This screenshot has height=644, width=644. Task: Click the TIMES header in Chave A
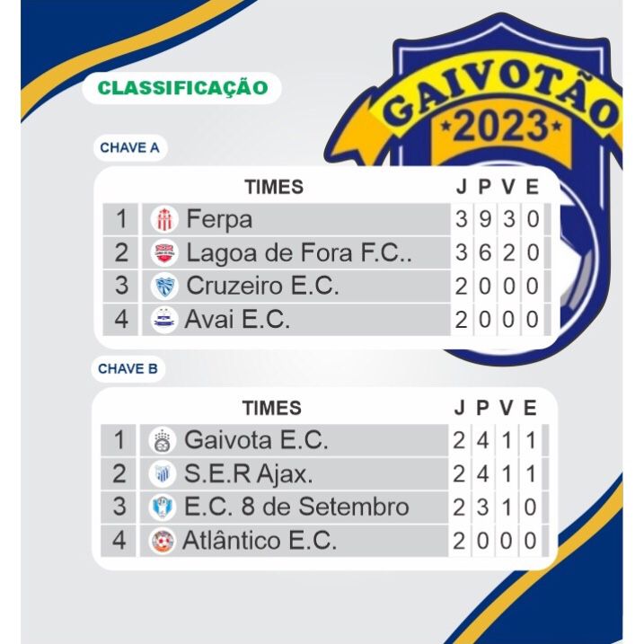point(274,187)
